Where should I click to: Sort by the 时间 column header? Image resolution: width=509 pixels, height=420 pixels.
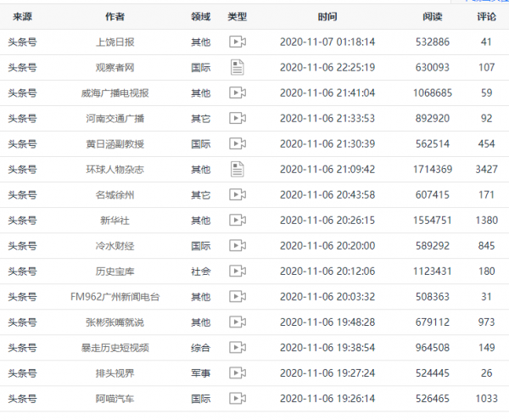(x=327, y=17)
